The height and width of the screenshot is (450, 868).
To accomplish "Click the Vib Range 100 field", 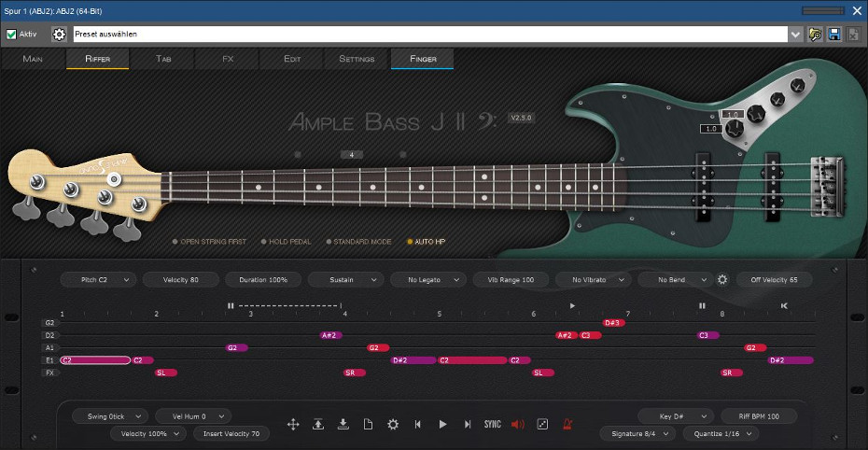I will click(x=511, y=279).
